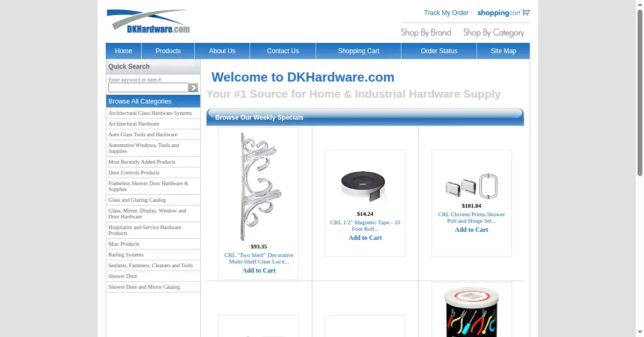
Task: Add the $181.84 shower set to cart
Action: 471,230
